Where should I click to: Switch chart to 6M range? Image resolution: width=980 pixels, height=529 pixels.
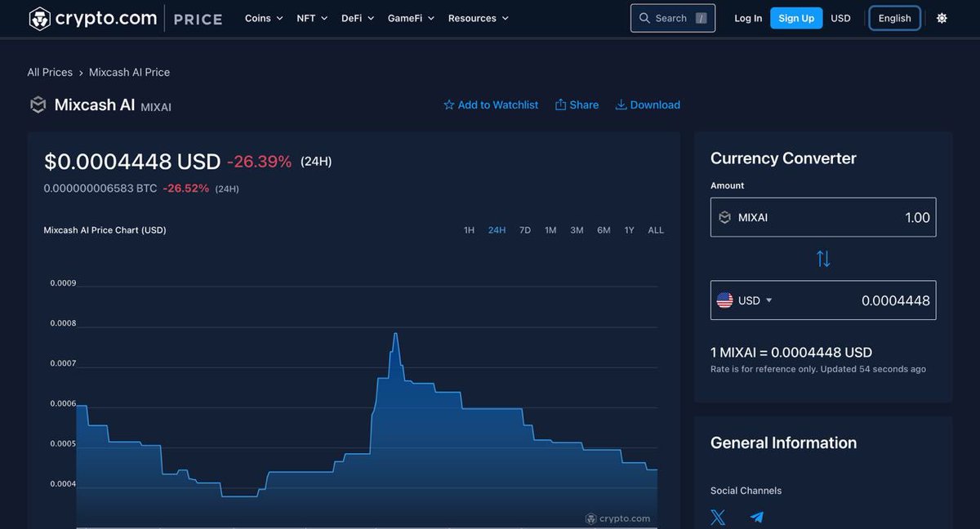[x=604, y=230]
